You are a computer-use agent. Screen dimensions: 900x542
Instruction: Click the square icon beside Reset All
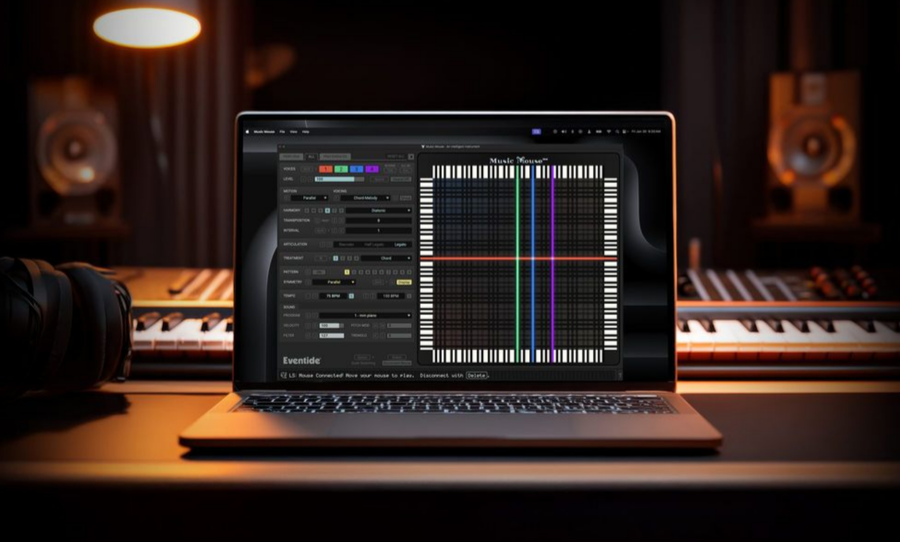click(410, 156)
